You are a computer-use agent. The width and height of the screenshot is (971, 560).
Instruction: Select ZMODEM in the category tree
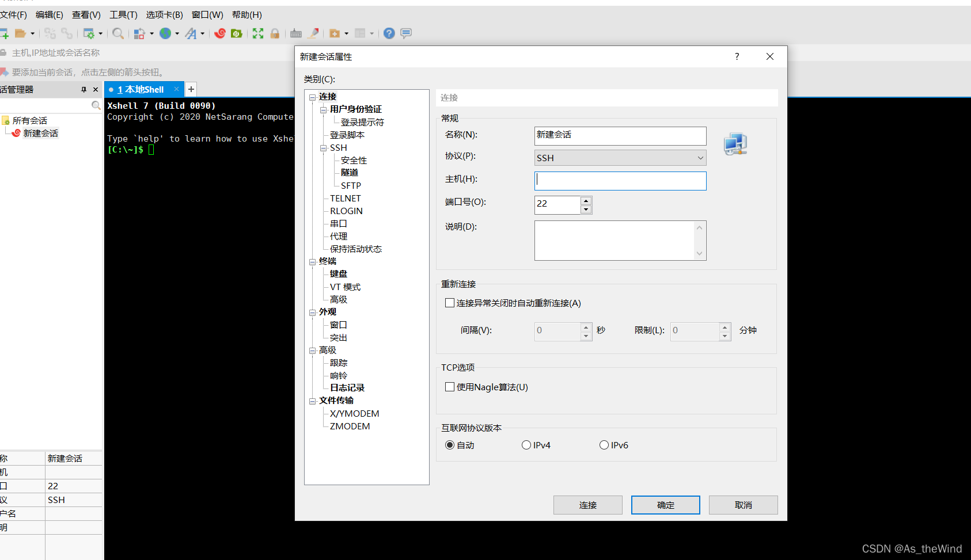click(350, 426)
